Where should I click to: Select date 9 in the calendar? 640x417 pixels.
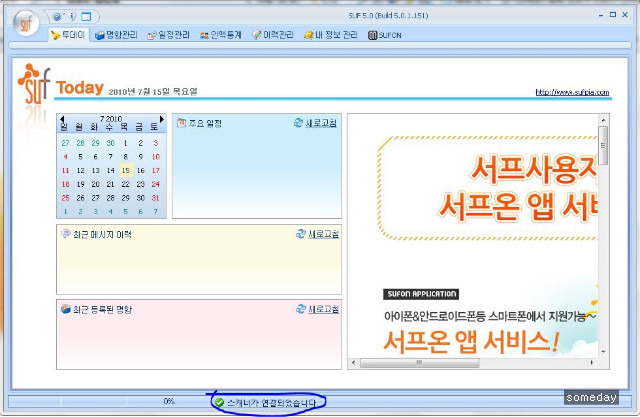(x=140, y=157)
